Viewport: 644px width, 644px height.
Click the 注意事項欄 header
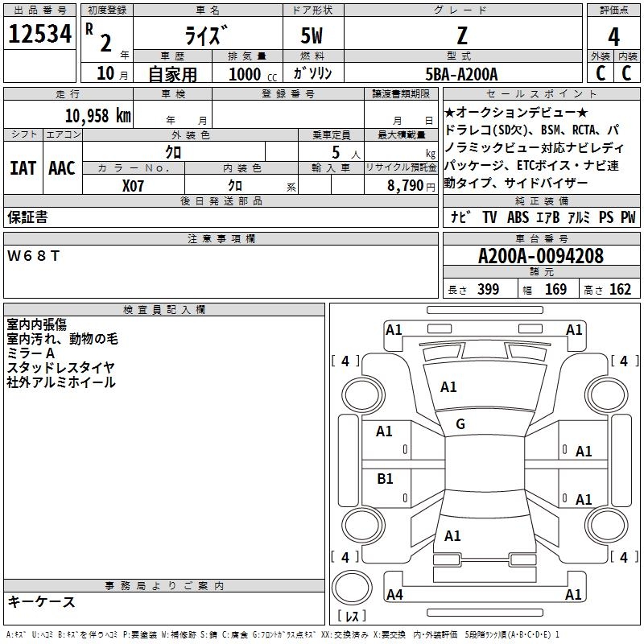click(221, 238)
